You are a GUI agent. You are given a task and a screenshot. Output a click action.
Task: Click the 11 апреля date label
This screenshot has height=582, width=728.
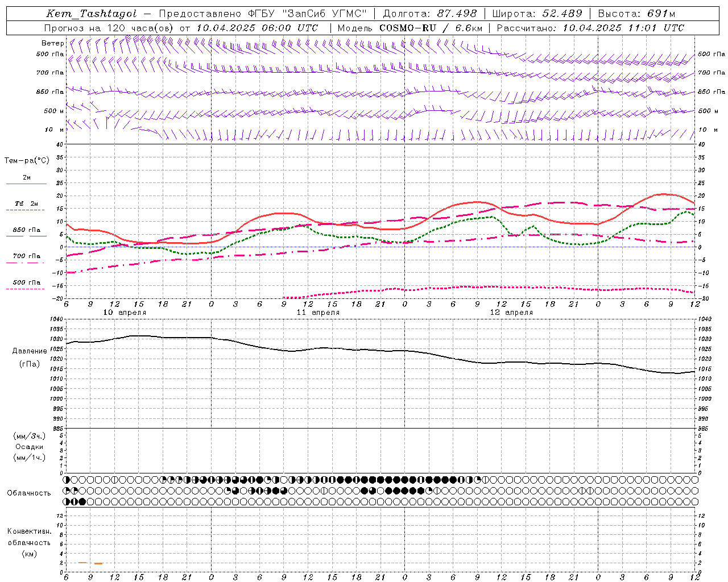(x=318, y=313)
